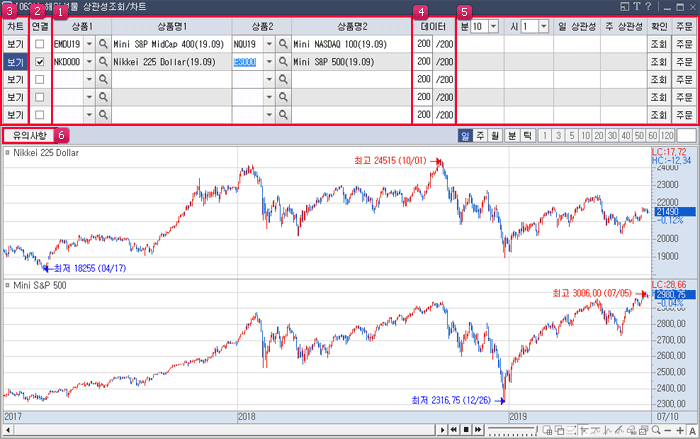Click the overlapping windows icon in bottom toolbar
700x439 pixels.
559,430
